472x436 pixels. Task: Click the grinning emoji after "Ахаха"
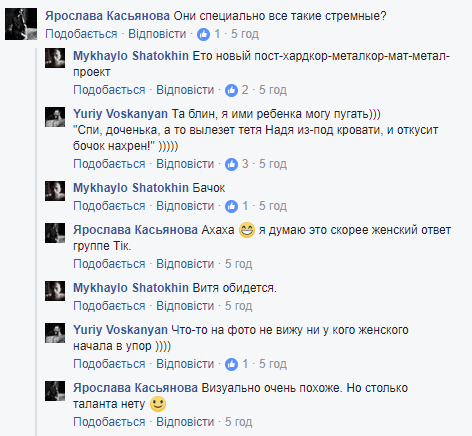247,230
